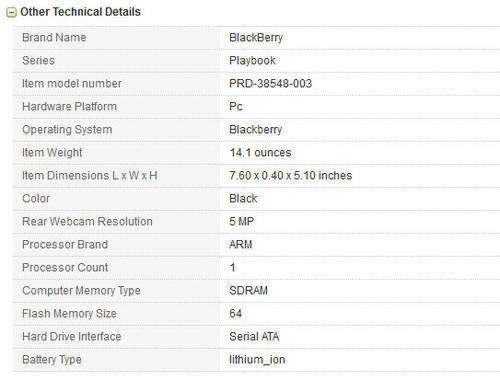Select the Rear Webcam Resolution label
500x380 pixels.
pos(87,221)
